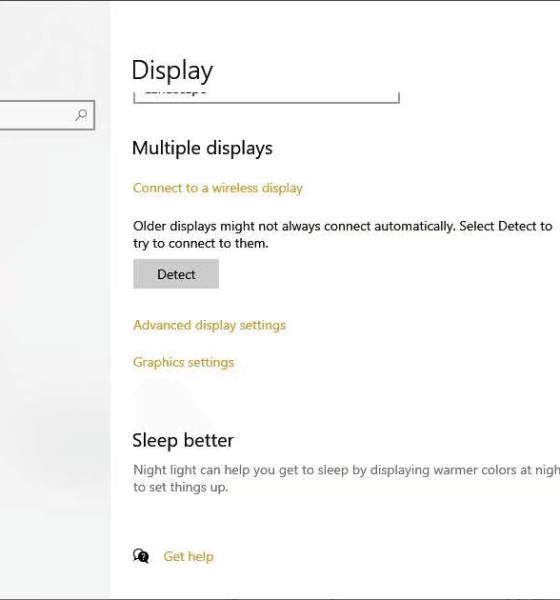This screenshot has width=560, height=600.
Task: Open Connect to a wireless display
Action: pos(218,188)
